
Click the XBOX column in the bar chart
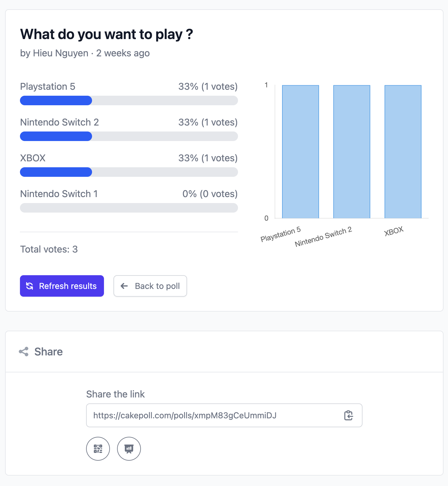coord(403,152)
